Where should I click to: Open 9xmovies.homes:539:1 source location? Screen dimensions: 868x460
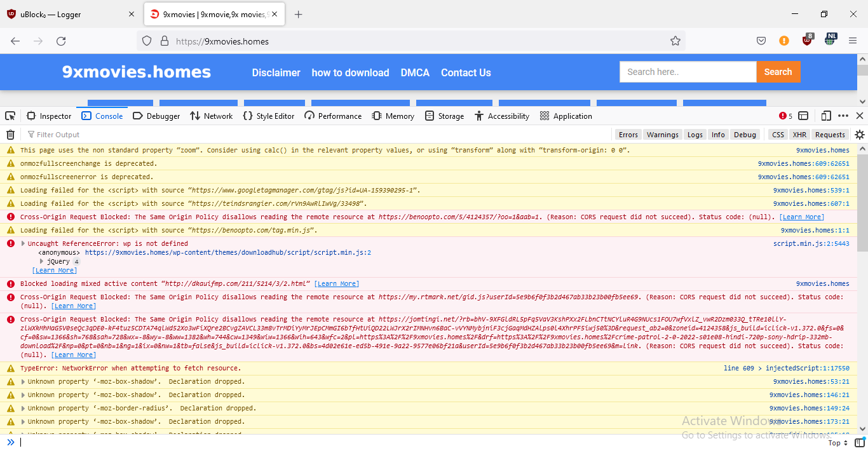[x=811, y=190]
